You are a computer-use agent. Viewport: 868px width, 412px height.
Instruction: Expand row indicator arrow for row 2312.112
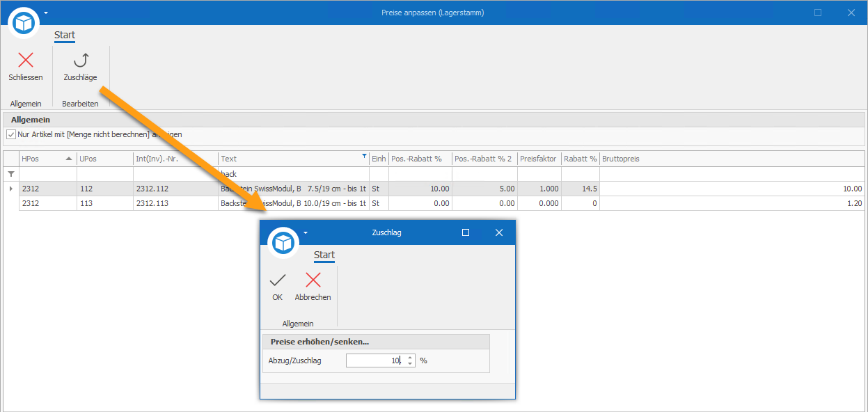pyautogui.click(x=10, y=189)
